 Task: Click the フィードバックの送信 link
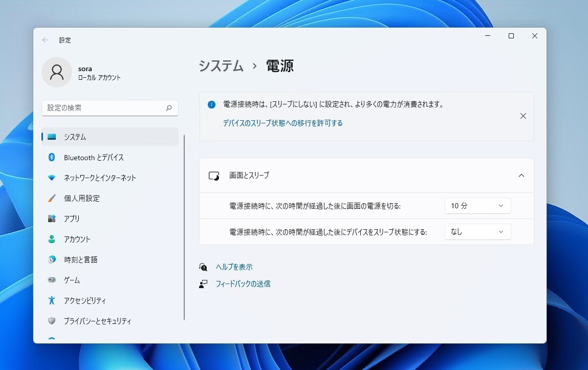(243, 284)
